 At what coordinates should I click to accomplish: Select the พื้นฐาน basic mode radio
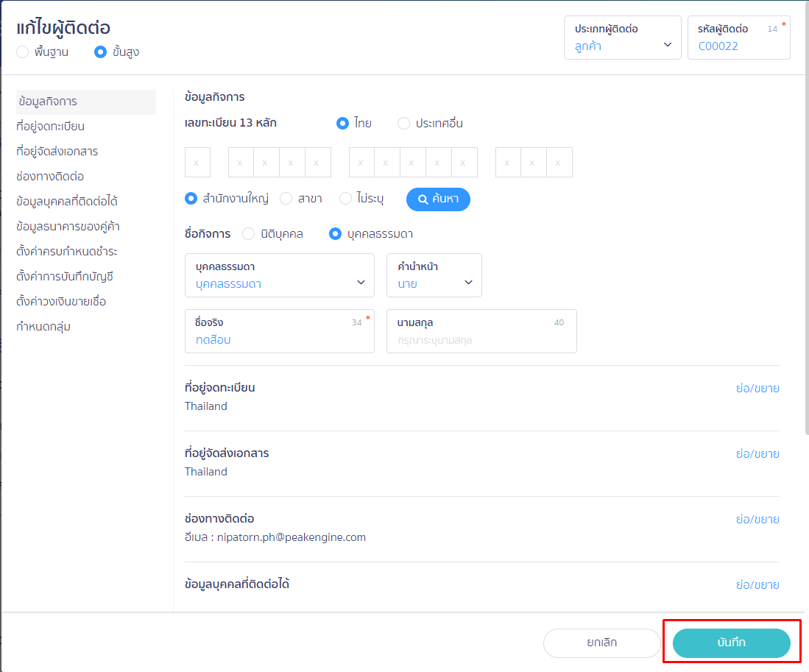23,52
